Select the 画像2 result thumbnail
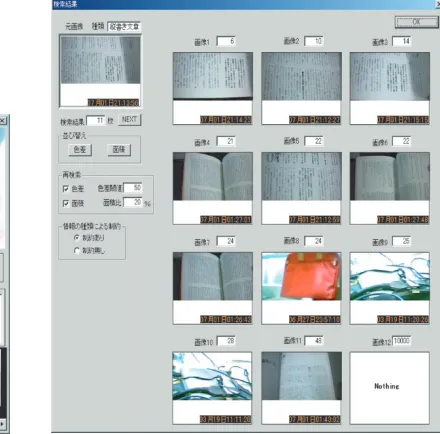Image resolution: width=440 pixels, height=434 pixels. point(301,88)
